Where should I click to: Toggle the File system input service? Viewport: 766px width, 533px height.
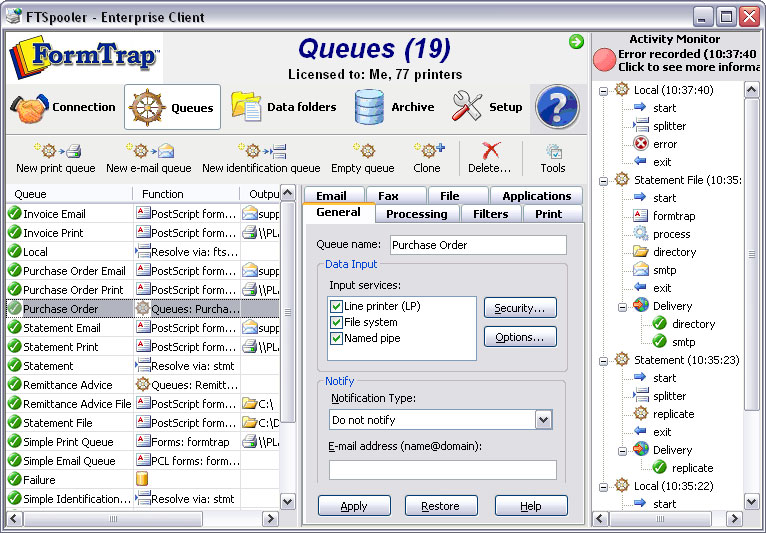pos(337,322)
